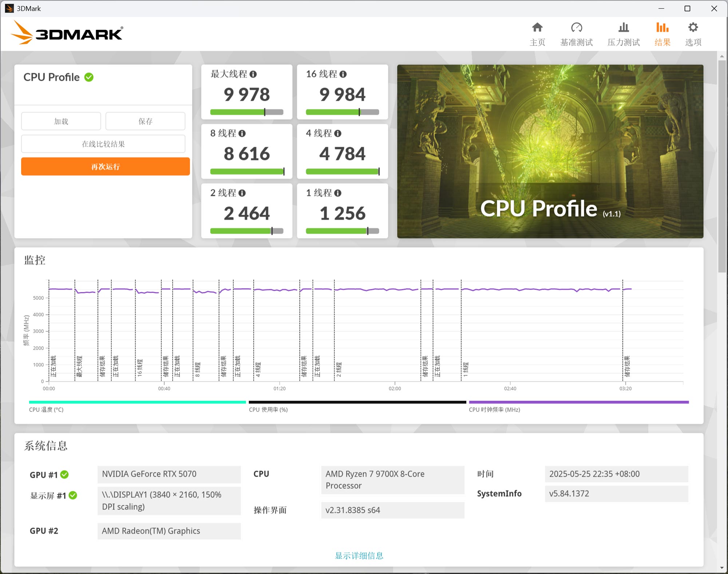
Task: Click the info icon beside 最大线程
Action: [x=253, y=74]
